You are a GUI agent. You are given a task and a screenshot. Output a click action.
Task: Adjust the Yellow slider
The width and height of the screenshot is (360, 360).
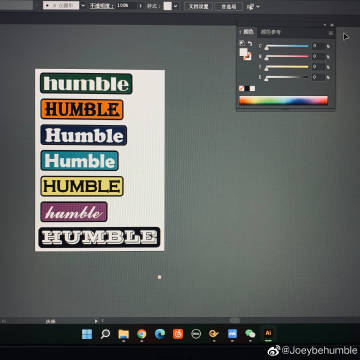287,67
